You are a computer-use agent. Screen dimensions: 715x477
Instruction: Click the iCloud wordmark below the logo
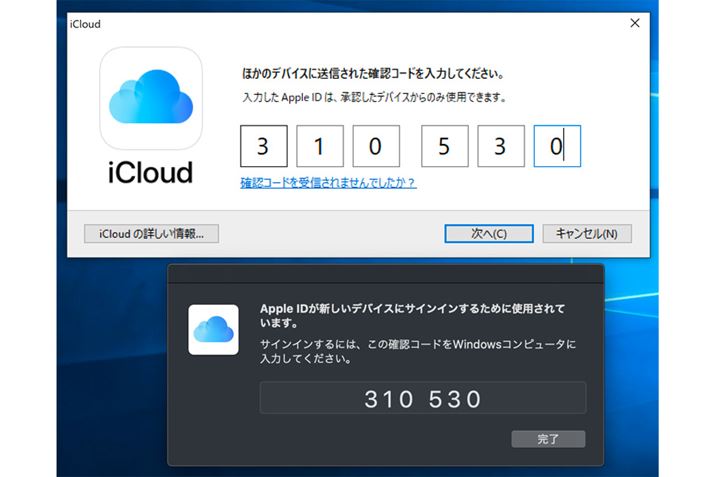(x=150, y=172)
